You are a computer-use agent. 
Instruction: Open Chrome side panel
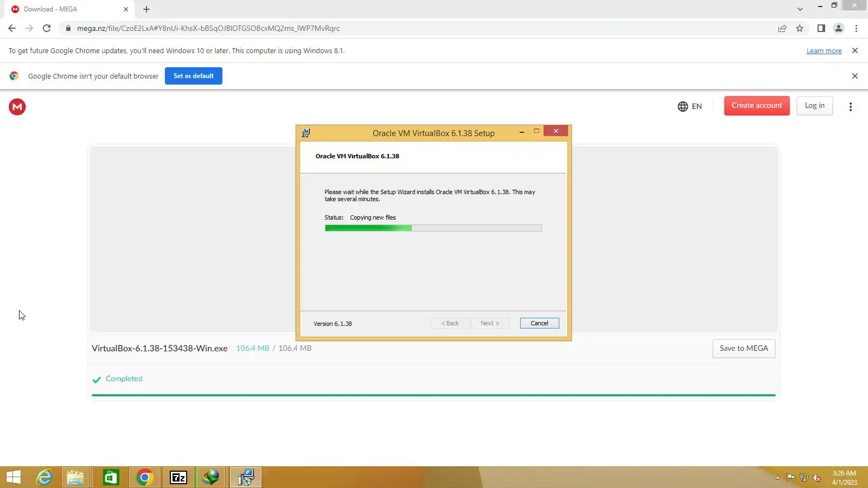click(x=821, y=28)
